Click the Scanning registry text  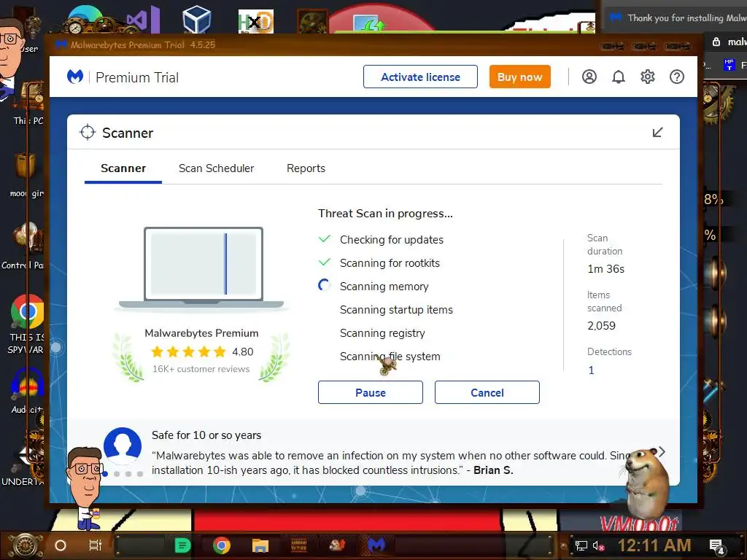click(x=382, y=332)
